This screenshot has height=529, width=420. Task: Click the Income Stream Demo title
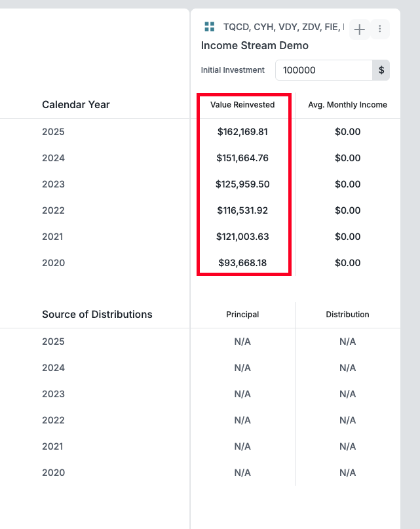[255, 45]
